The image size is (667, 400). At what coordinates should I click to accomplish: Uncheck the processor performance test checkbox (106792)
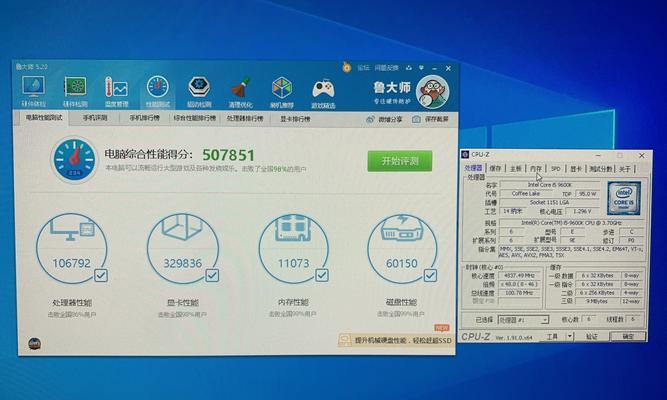coord(101,275)
